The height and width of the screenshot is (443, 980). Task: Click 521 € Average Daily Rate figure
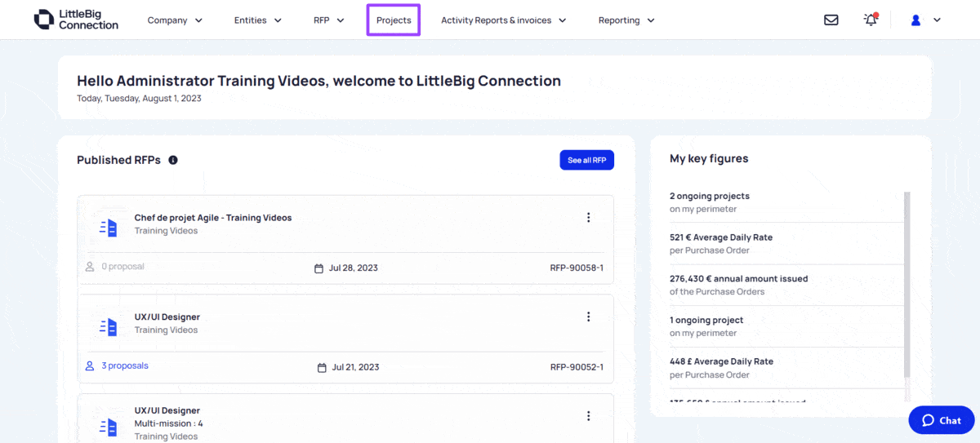point(721,237)
